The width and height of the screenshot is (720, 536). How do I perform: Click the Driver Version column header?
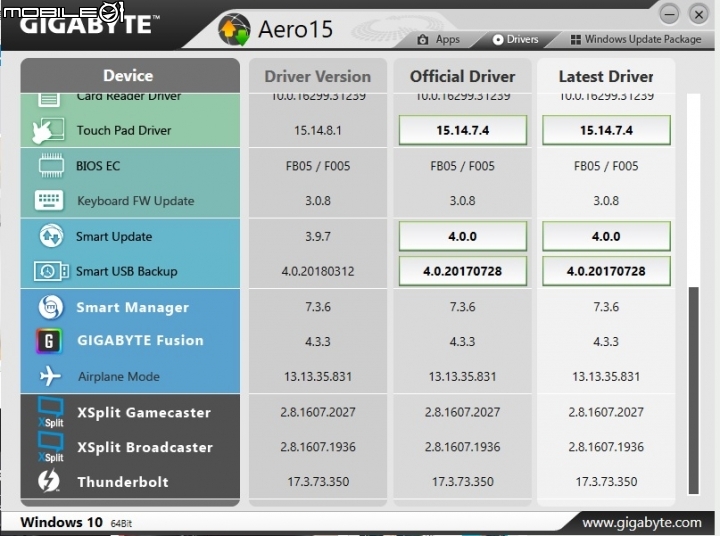[x=318, y=76]
